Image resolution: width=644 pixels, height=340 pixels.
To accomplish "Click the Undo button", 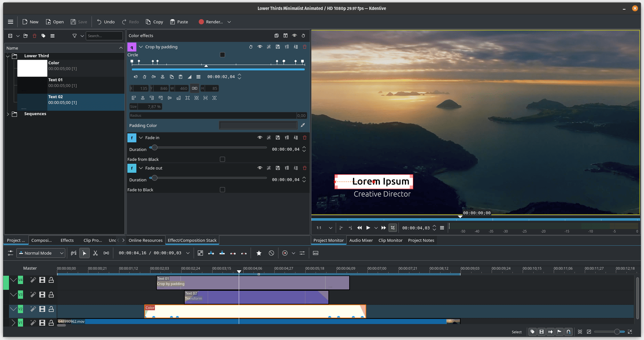I will point(106,22).
